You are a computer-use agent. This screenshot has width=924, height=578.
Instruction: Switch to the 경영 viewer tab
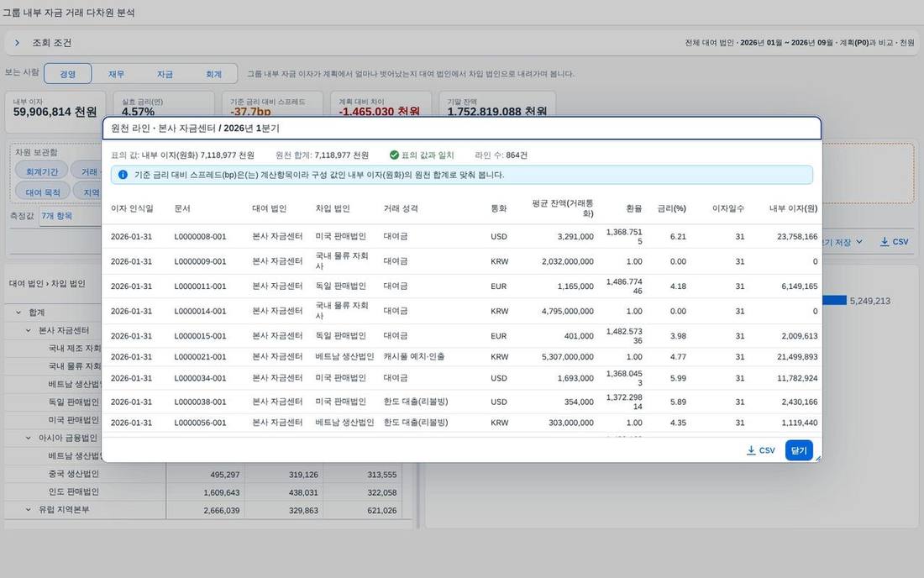tap(68, 74)
